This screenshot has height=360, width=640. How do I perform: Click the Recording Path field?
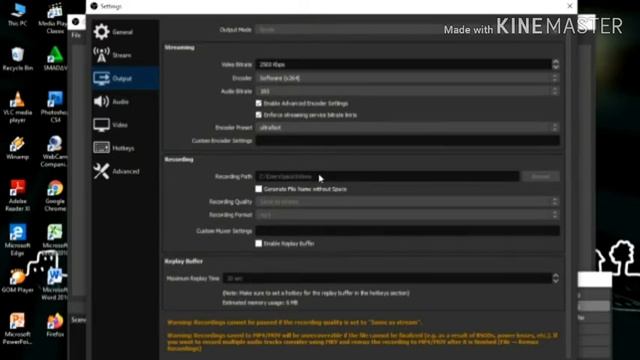[x=387, y=176]
